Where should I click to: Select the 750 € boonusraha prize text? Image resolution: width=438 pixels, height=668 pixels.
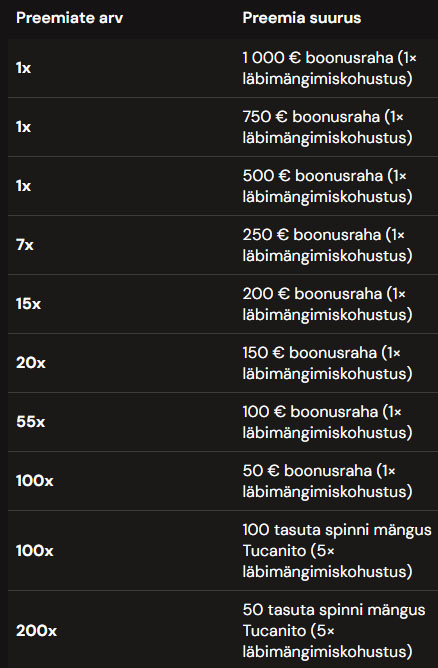tap(327, 127)
